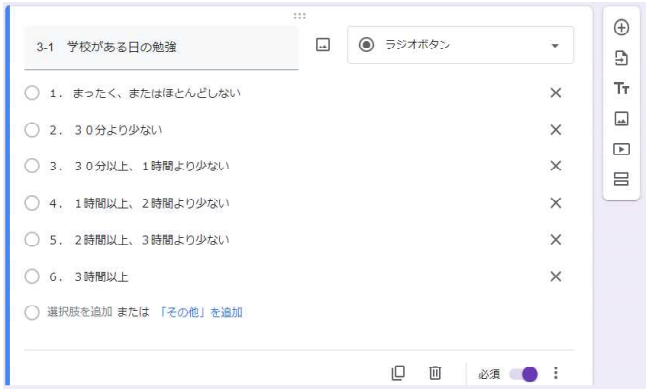Add a title and description (Tt icon)
The height and width of the screenshot is (389, 646).
coord(621,88)
